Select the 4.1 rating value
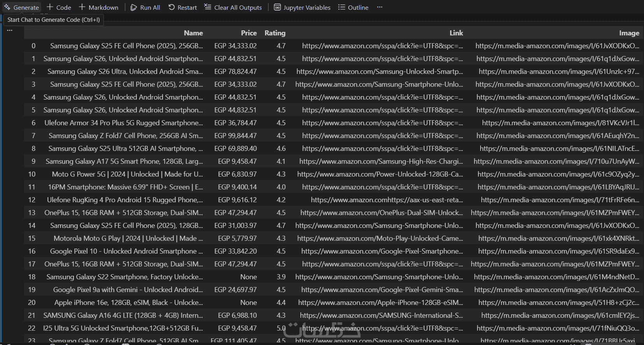Image resolution: width=644 pixels, height=345 pixels. pyautogui.click(x=281, y=161)
